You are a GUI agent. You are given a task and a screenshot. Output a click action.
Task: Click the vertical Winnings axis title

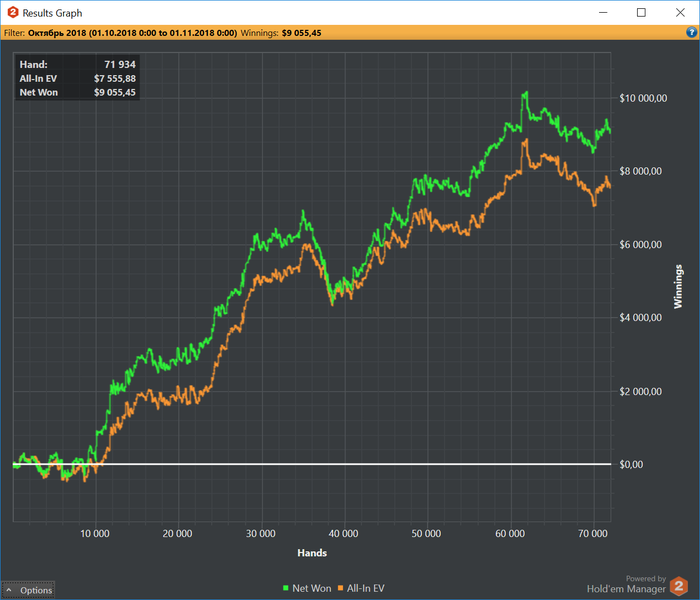point(678,286)
